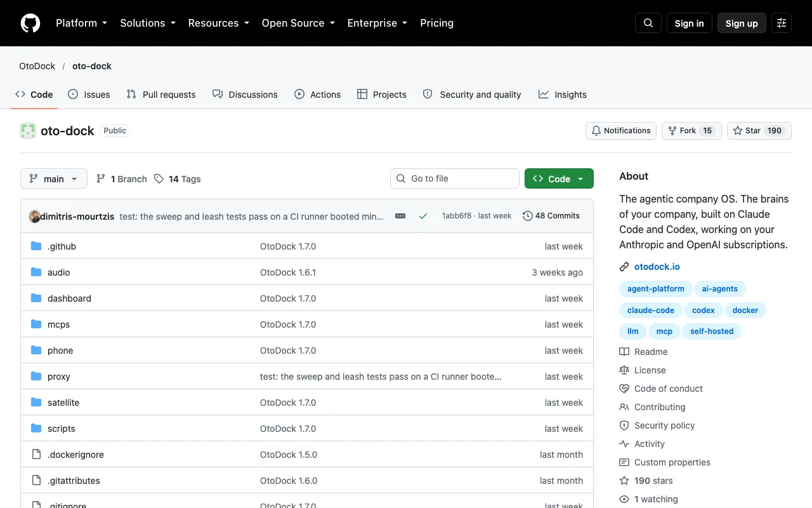Open the search magnifier button
The height and width of the screenshot is (508, 812).
648,23
